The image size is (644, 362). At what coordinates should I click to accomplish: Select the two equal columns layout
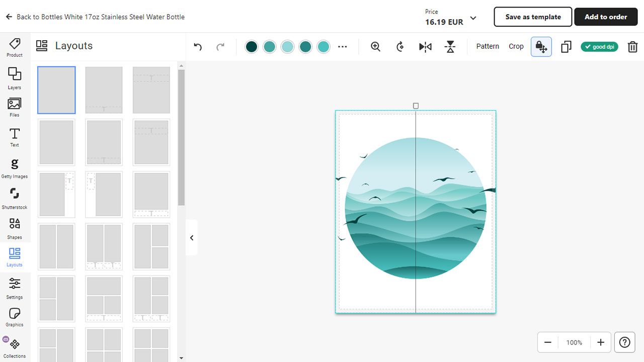[56, 247]
